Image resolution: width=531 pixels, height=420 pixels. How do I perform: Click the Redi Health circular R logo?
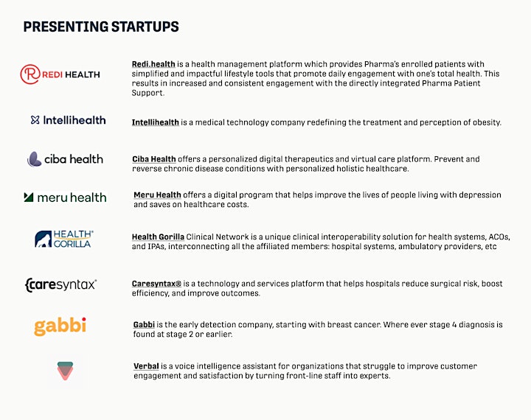30,74
